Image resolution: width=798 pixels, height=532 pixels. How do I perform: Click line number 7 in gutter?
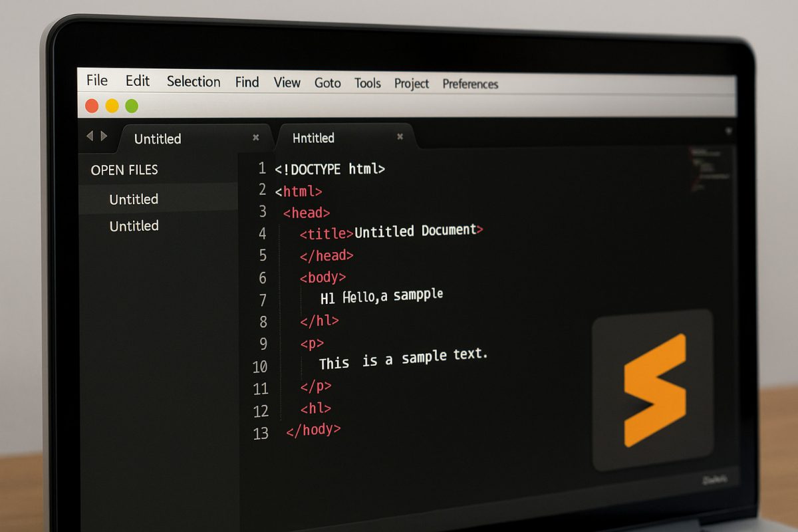click(263, 300)
